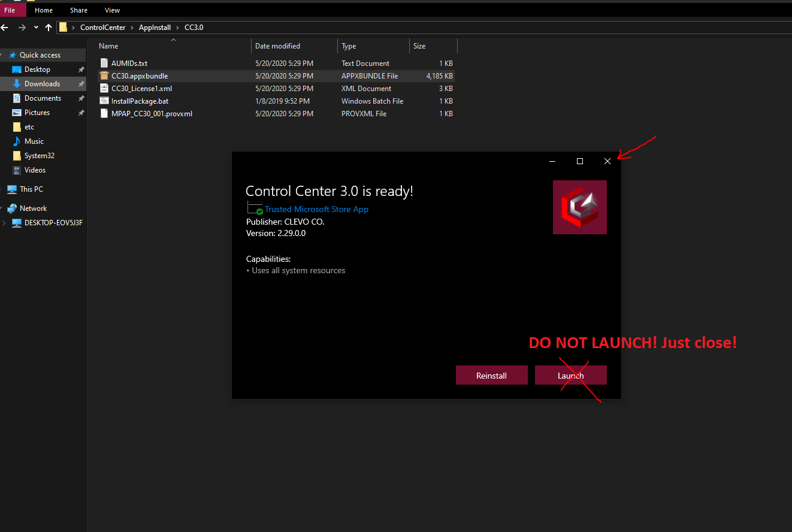The height and width of the screenshot is (532, 792).
Task: Select This PC in navigation pane
Action: click(31, 189)
